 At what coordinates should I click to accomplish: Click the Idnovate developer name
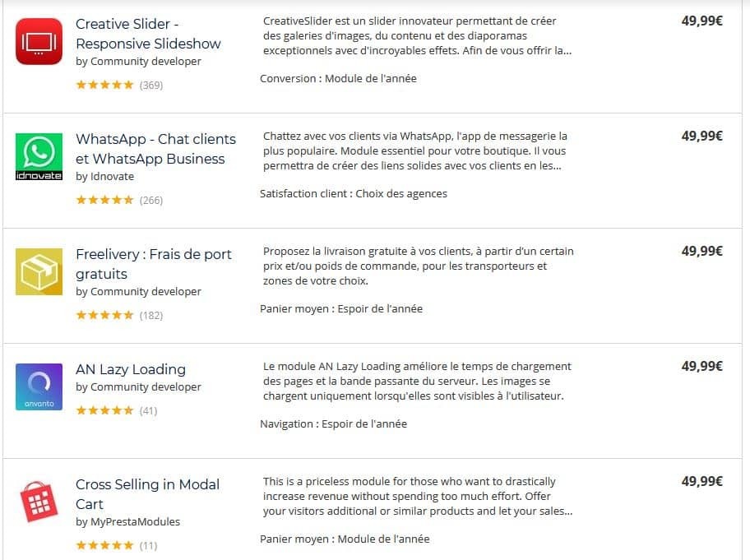tap(112, 177)
